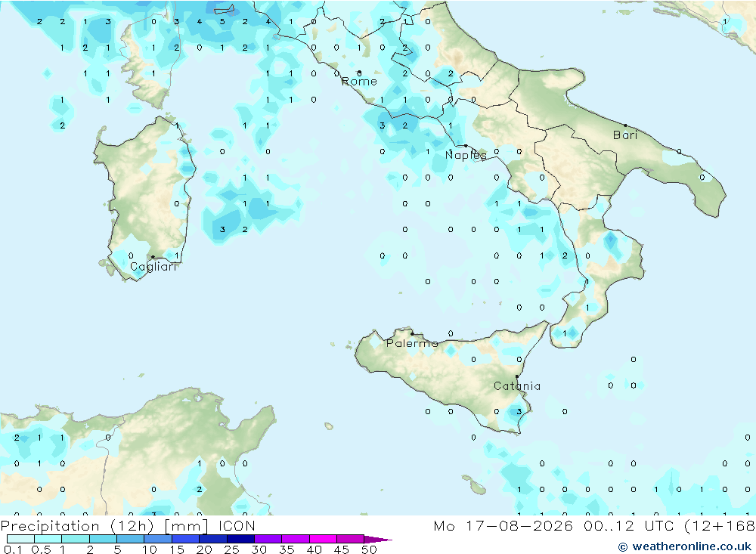The image size is (756, 554).
Task: Click the legend value label '25'
Action: click(x=231, y=549)
